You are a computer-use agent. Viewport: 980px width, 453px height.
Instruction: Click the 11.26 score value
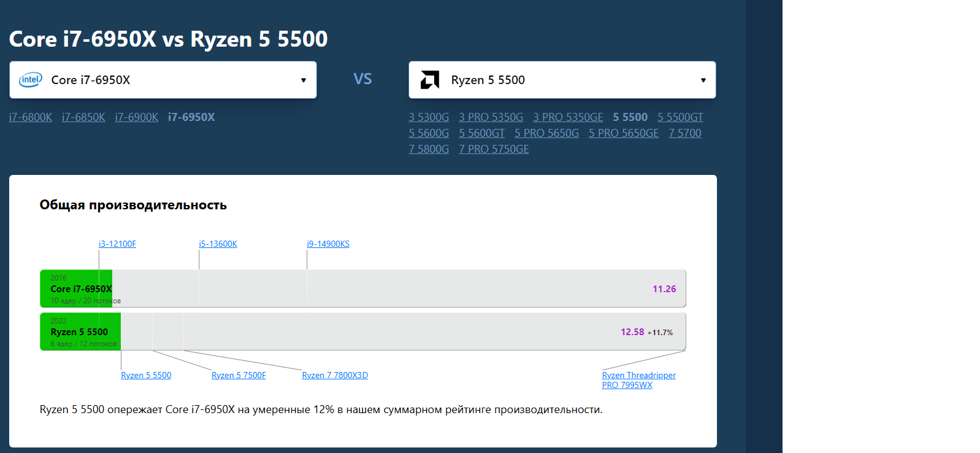tap(664, 289)
